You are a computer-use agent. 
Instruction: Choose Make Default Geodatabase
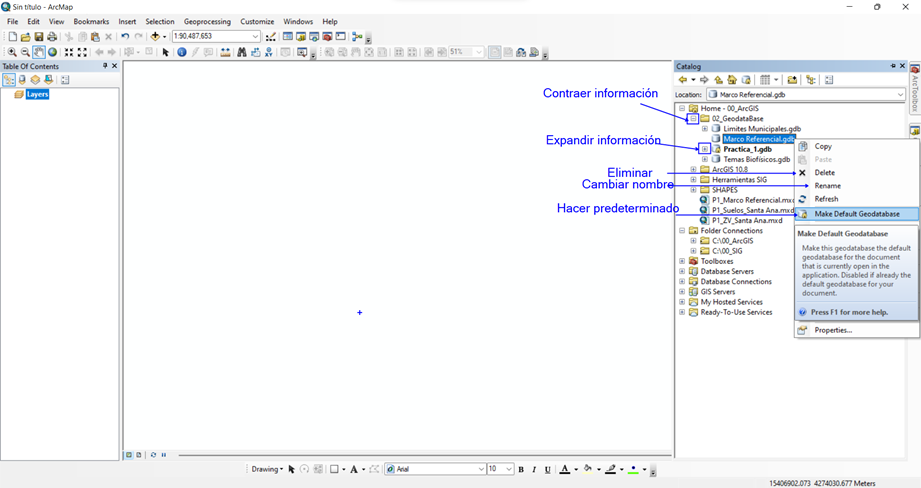point(856,214)
